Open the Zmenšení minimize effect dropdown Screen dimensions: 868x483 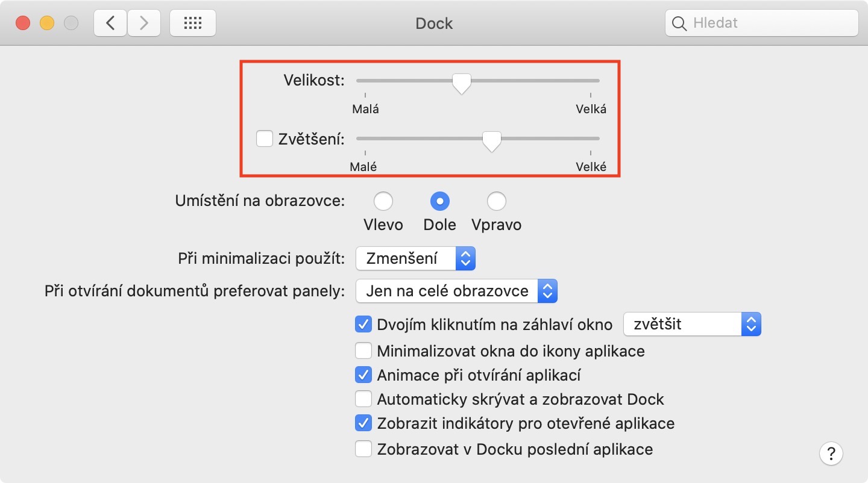[x=416, y=259]
